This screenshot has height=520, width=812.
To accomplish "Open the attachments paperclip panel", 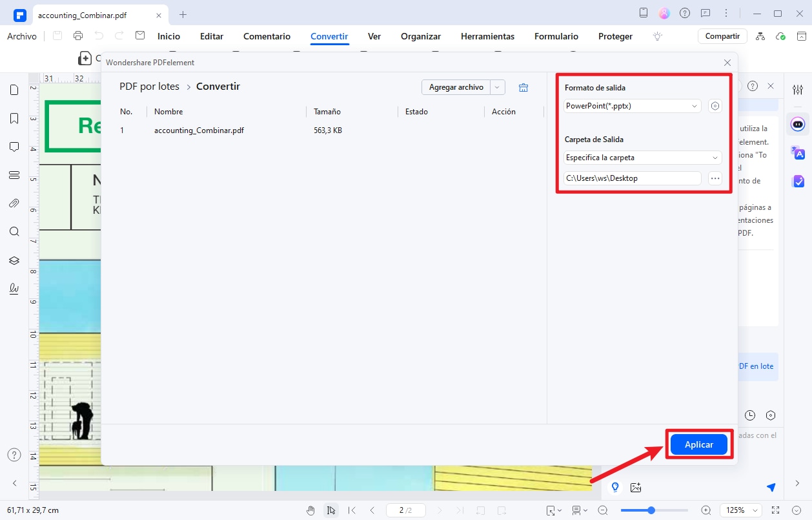I will pos(14,203).
